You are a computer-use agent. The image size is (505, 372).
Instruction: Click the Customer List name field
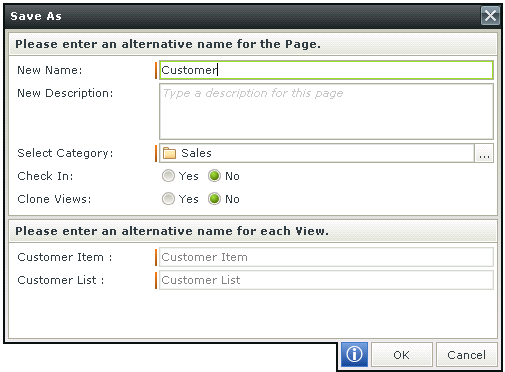coord(326,280)
